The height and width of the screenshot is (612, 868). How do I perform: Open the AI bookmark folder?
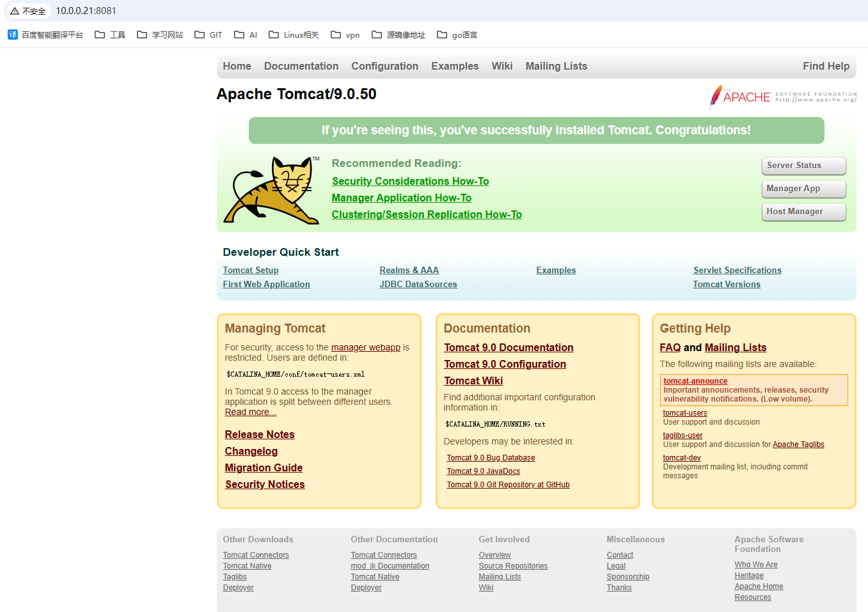[246, 35]
